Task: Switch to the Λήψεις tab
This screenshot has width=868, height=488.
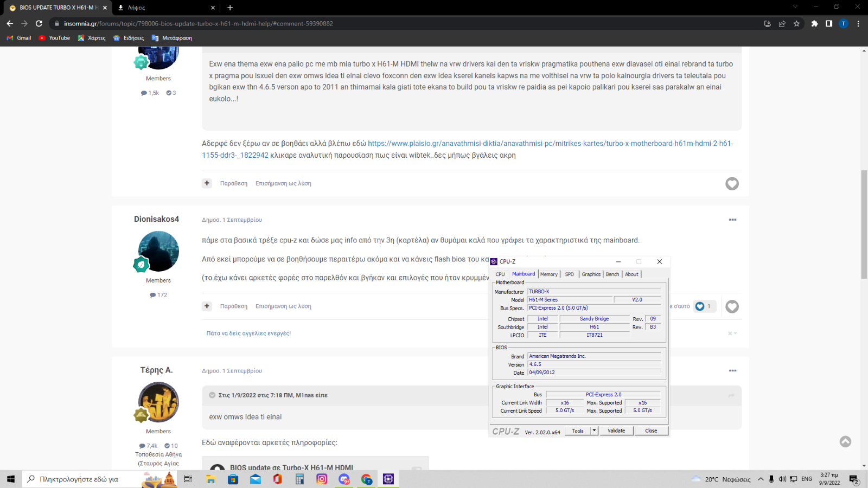Action: [167, 8]
